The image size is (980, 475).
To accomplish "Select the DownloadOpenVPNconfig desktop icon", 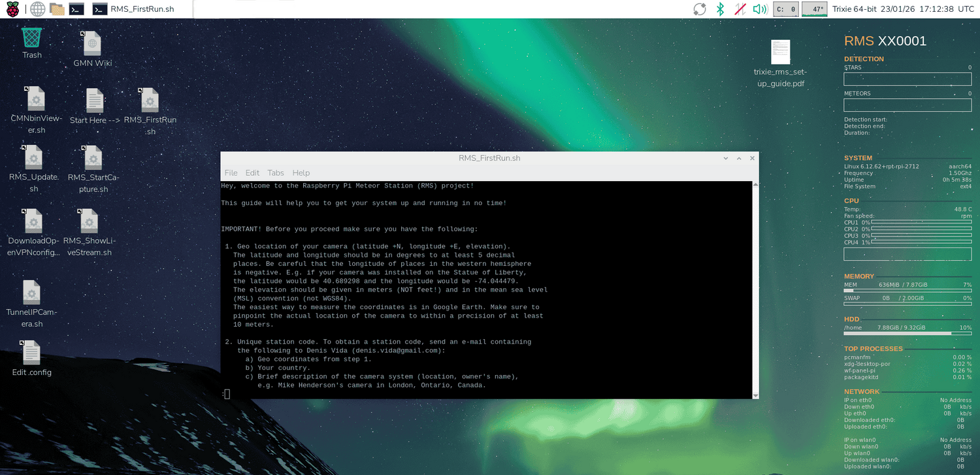I will (33, 233).
